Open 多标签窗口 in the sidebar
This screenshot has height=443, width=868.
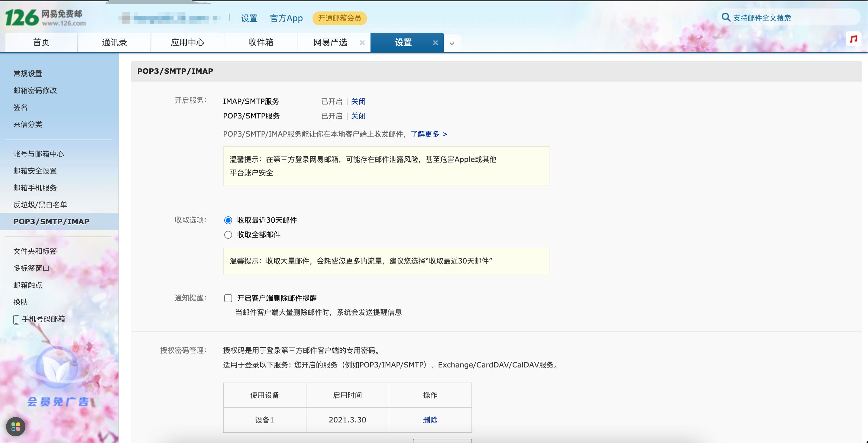point(31,268)
